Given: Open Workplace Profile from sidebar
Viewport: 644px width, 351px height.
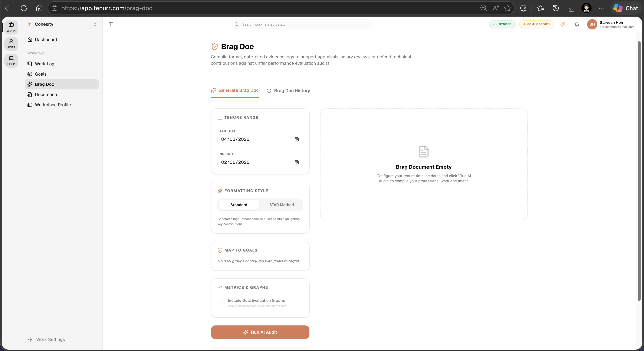Looking at the screenshot, I should point(62,105).
